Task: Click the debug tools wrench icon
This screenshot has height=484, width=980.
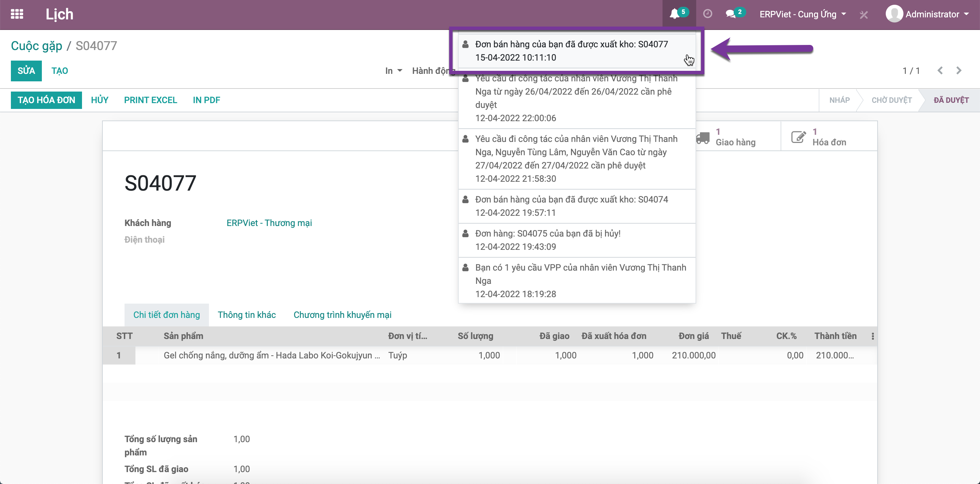Action: pos(864,14)
